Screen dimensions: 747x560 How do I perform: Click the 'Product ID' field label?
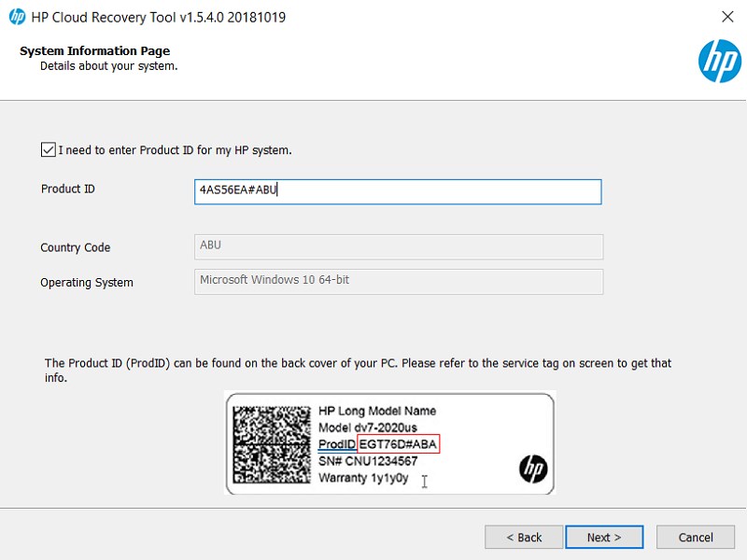[67, 189]
